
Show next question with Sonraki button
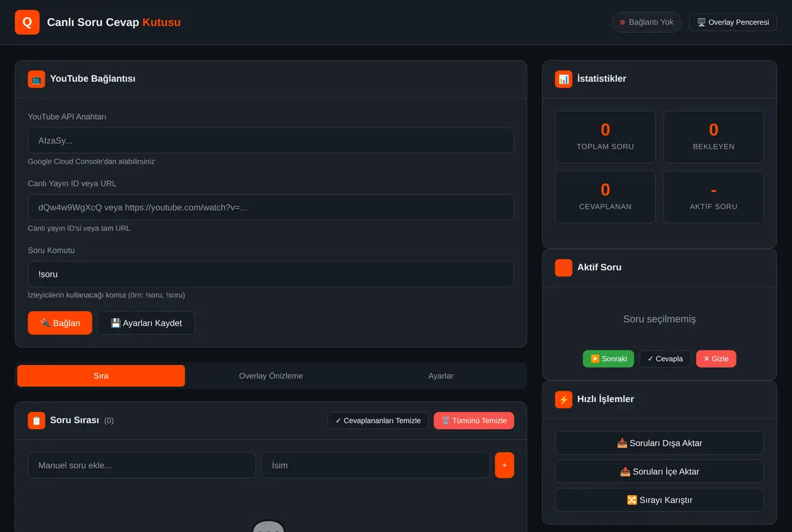(609, 359)
